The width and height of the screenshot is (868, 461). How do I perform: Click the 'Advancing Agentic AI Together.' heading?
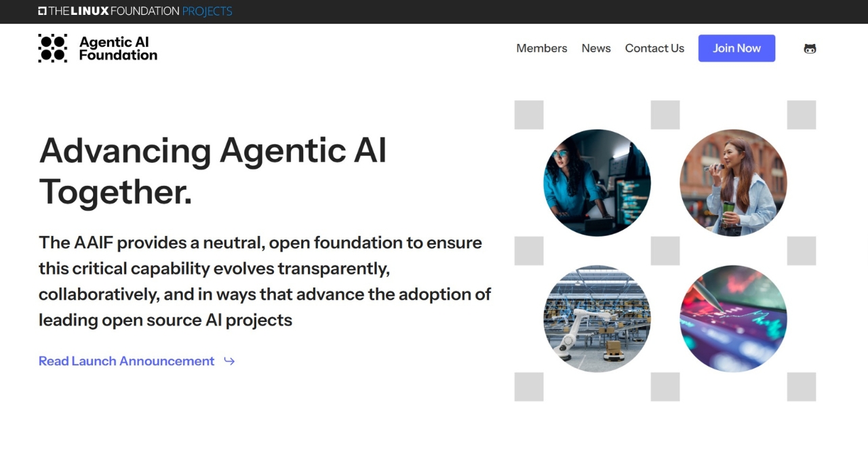click(x=212, y=171)
